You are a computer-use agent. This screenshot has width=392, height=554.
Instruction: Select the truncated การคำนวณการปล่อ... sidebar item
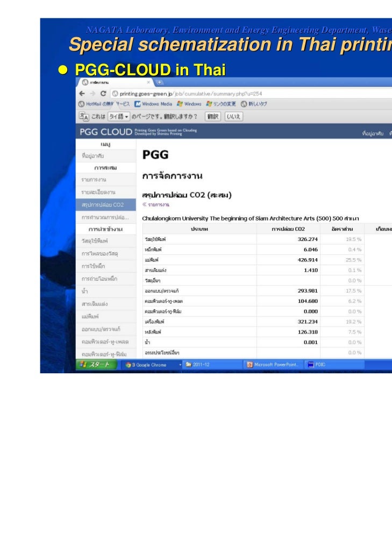(x=105, y=217)
